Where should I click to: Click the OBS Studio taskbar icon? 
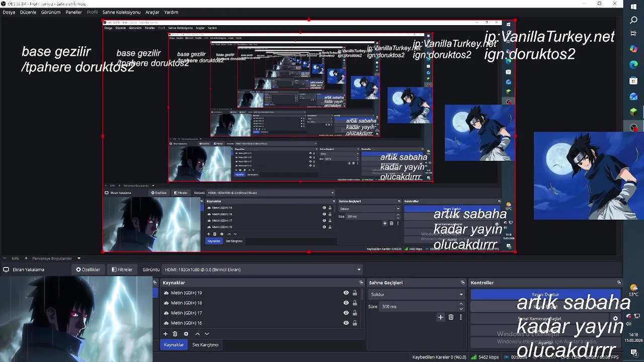[634, 128]
